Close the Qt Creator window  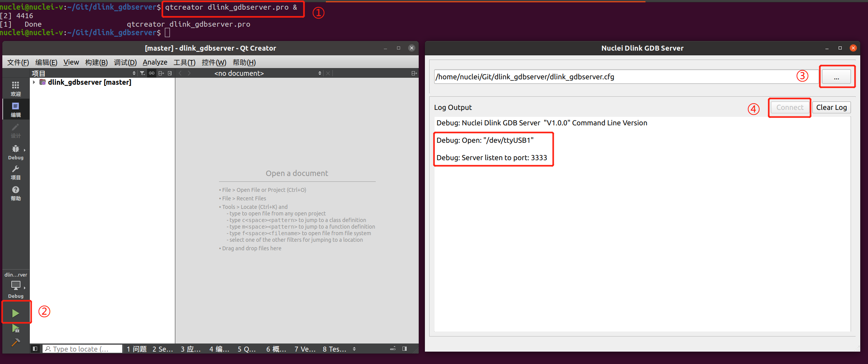(x=412, y=48)
